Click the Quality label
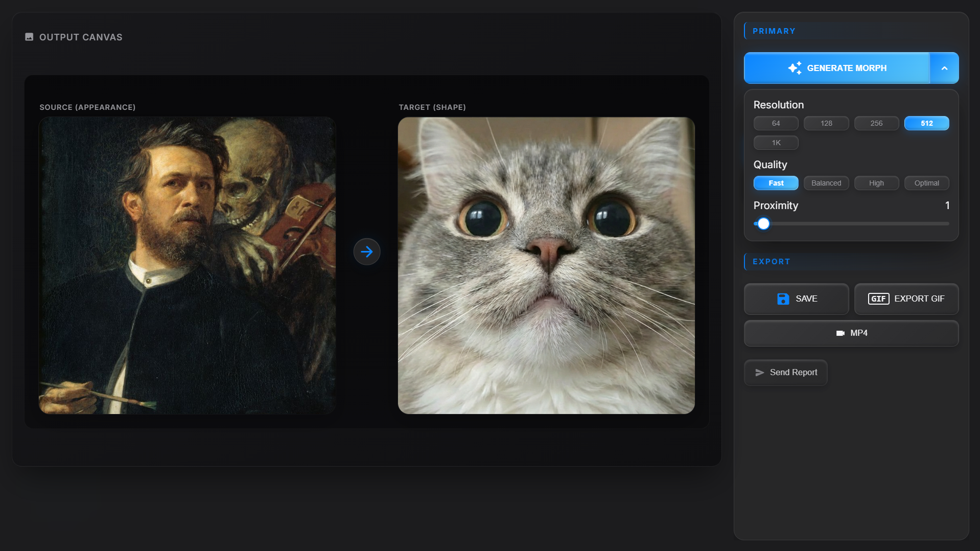Image resolution: width=980 pixels, height=551 pixels. (770, 165)
